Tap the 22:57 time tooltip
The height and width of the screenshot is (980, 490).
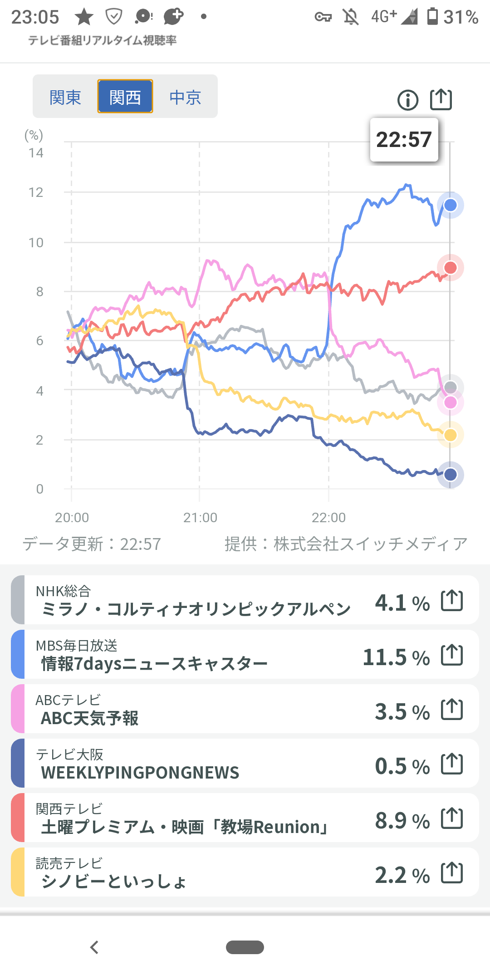point(404,140)
